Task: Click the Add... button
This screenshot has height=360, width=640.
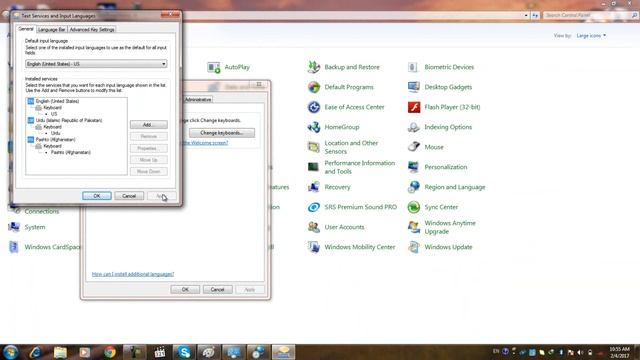Action: coord(149,125)
